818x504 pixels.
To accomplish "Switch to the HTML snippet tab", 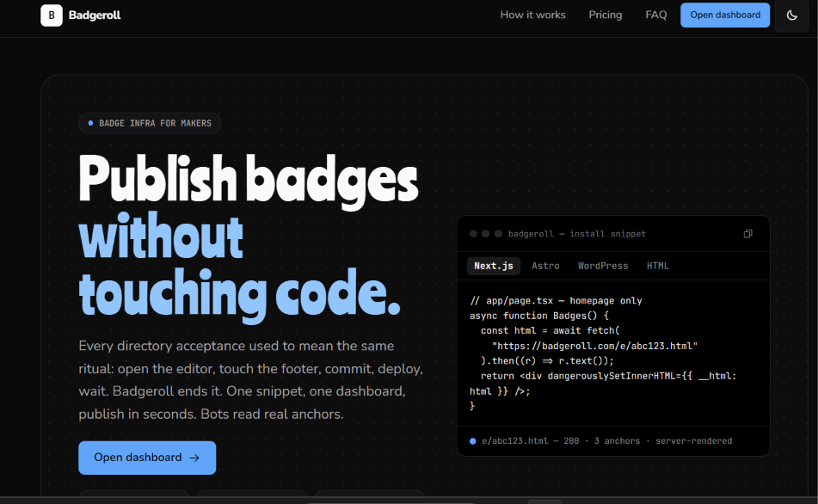I will pyautogui.click(x=657, y=266).
